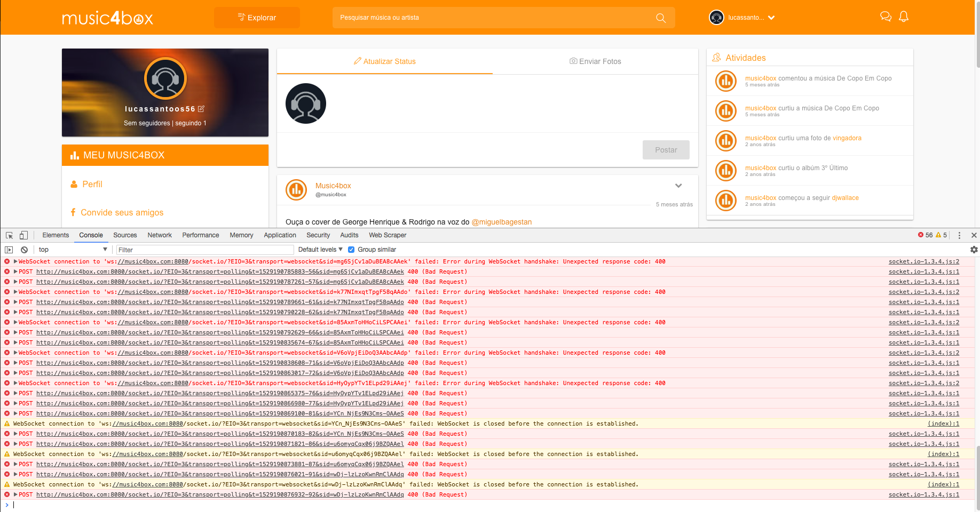Open POST URL with t=1529190787261-57
Viewport: 980px width, 512px height.
[220, 282]
